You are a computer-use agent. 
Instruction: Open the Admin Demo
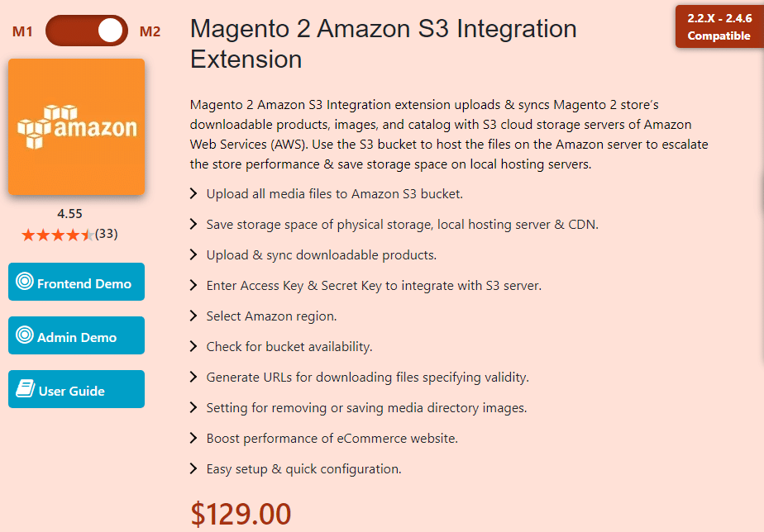pyautogui.click(x=76, y=335)
